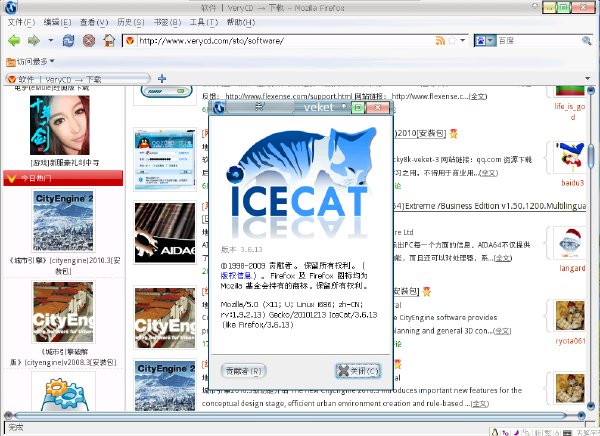600x436 pixels.
Task: Open 《城市引擎》cityengine 2010.3 sidebar link
Action: [x=65, y=265]
